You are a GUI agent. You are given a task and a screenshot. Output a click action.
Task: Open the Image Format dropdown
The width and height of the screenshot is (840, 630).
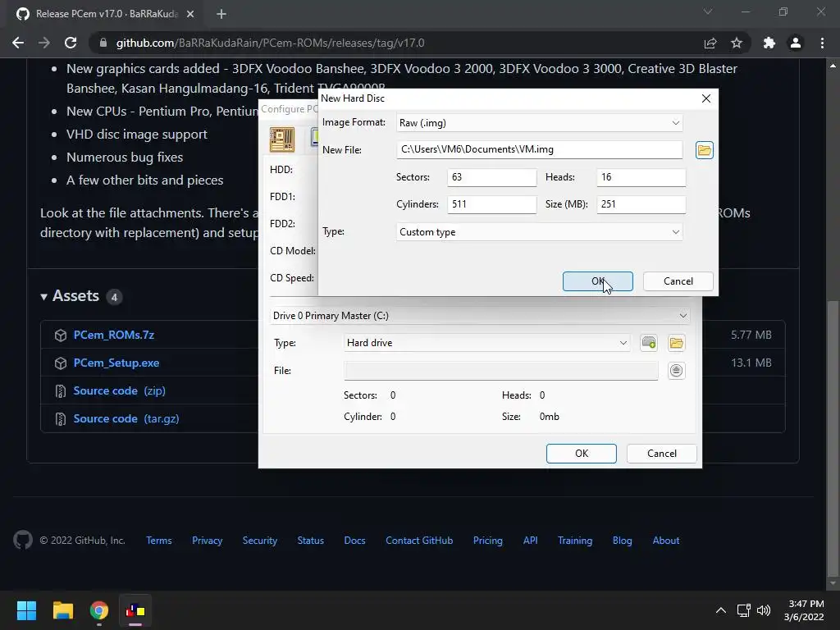(x=540, y=123)
